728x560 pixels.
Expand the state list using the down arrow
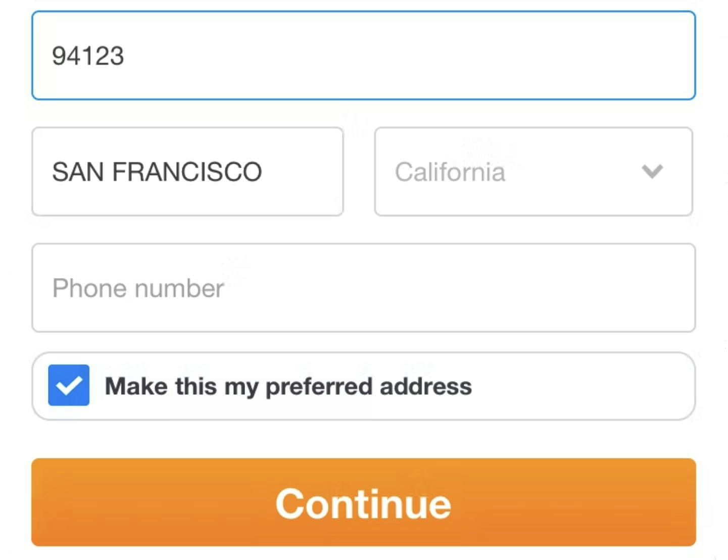point(652,171)
